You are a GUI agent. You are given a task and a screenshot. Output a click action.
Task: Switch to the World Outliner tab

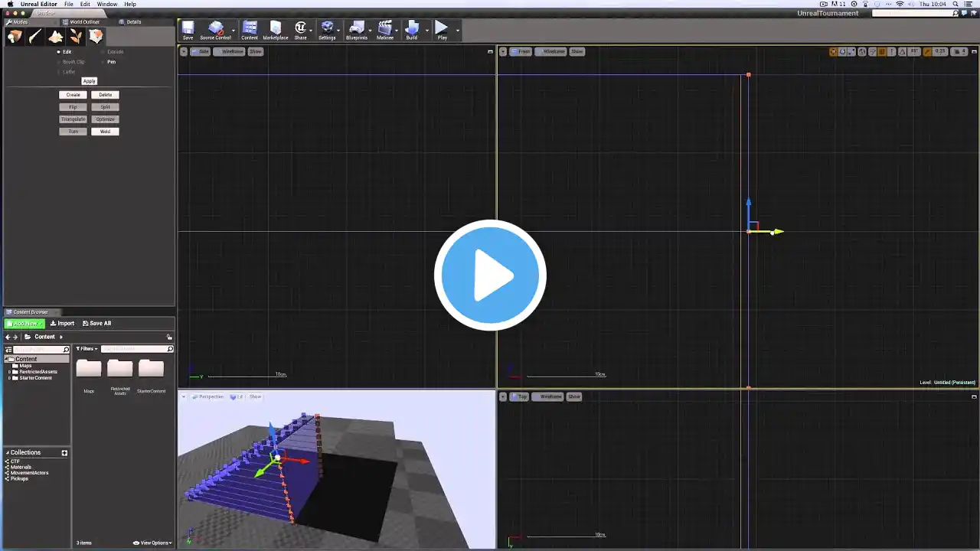click(x=84, y=22)
